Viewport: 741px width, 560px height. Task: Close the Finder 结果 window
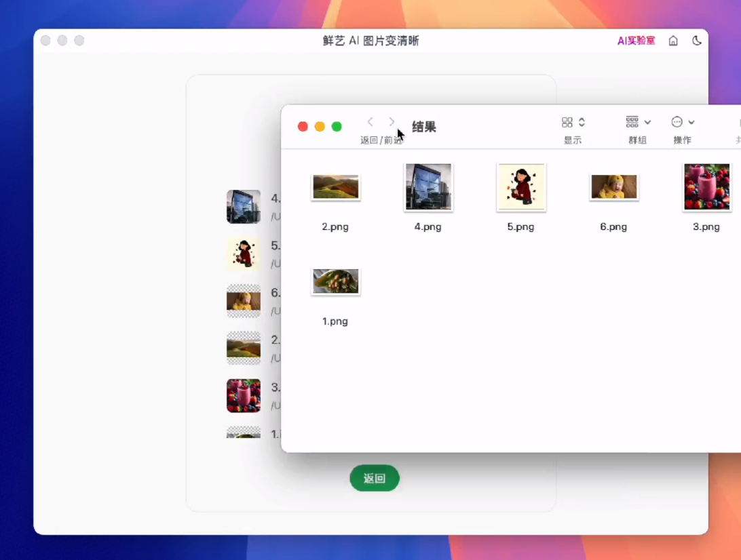pos(303,127)
